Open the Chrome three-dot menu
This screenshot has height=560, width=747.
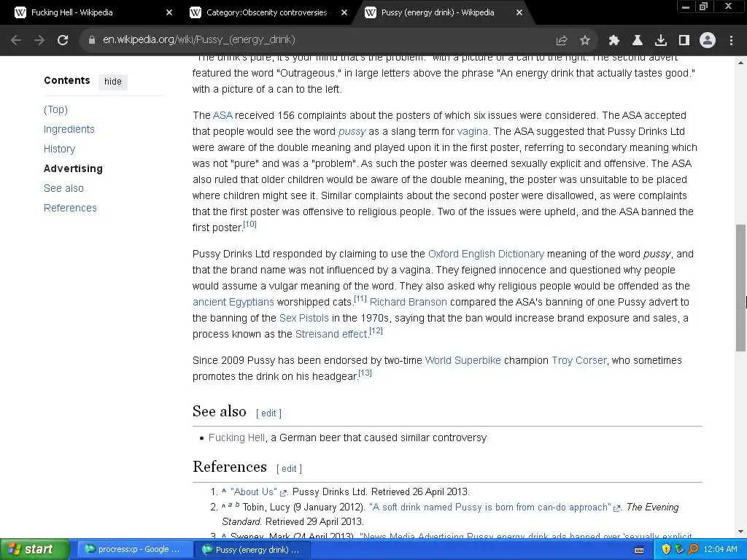click(731, 40)
